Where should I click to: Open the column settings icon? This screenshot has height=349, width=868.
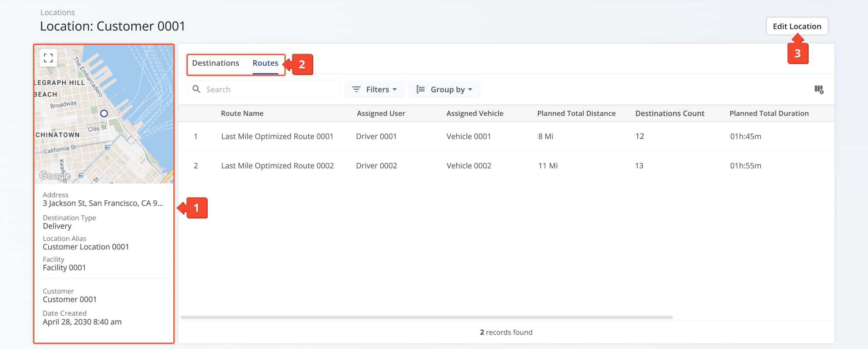819,89
